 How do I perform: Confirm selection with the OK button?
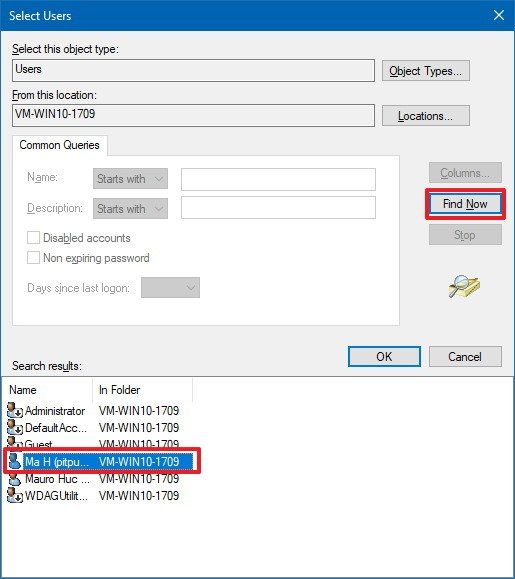click(x=384, y=357)
